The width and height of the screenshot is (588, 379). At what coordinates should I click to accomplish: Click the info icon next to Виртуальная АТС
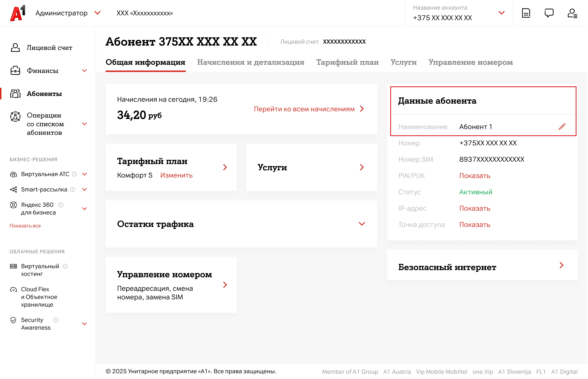click(x=74, y=174)
